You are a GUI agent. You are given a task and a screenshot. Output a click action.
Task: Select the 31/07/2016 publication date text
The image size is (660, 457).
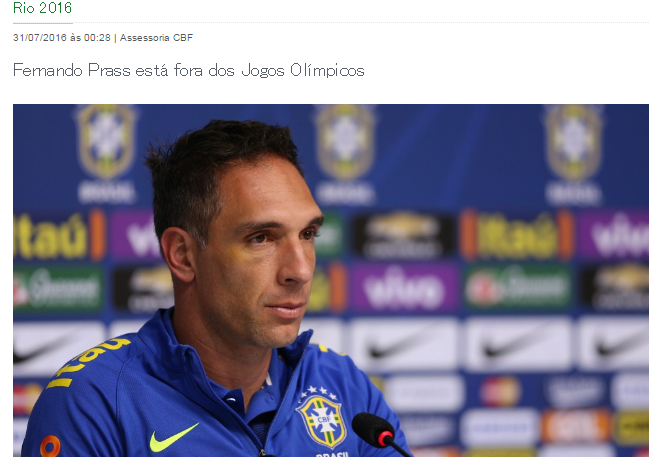40,37
